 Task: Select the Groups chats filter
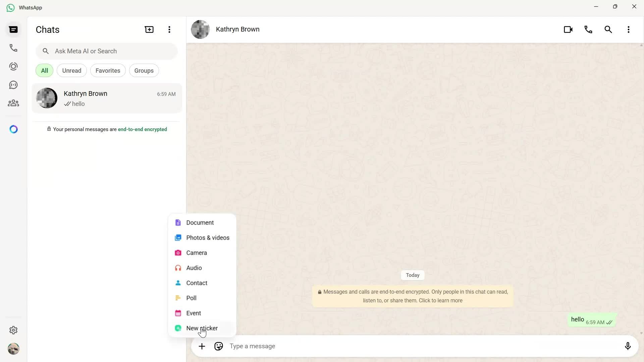tap(144, 70)
